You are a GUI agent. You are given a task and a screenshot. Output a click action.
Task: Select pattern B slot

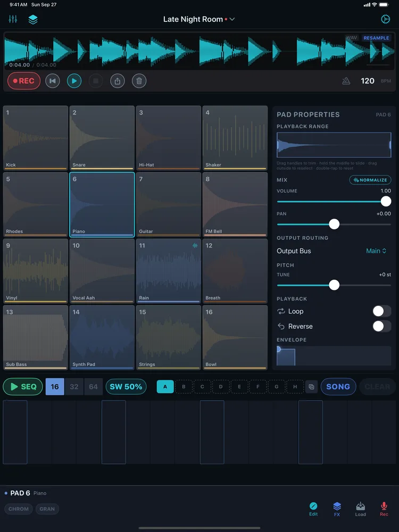184,386
